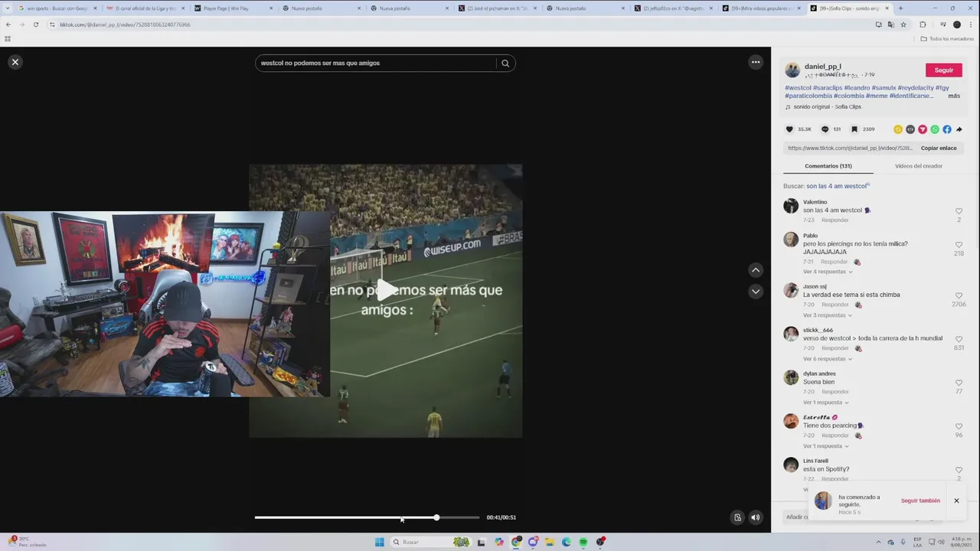Open Spotify from the taskbar
Screen dimensions: 980x551
tap(583, 542)
